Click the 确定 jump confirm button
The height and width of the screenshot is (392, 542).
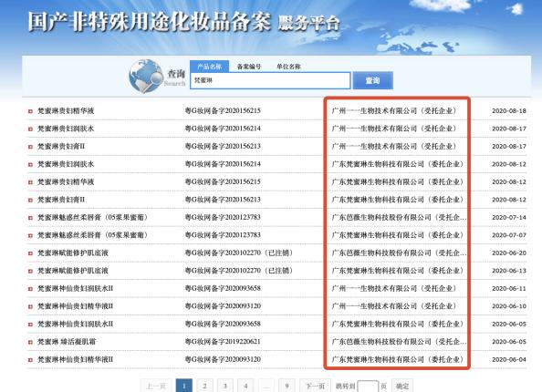[x=402, y=386]
